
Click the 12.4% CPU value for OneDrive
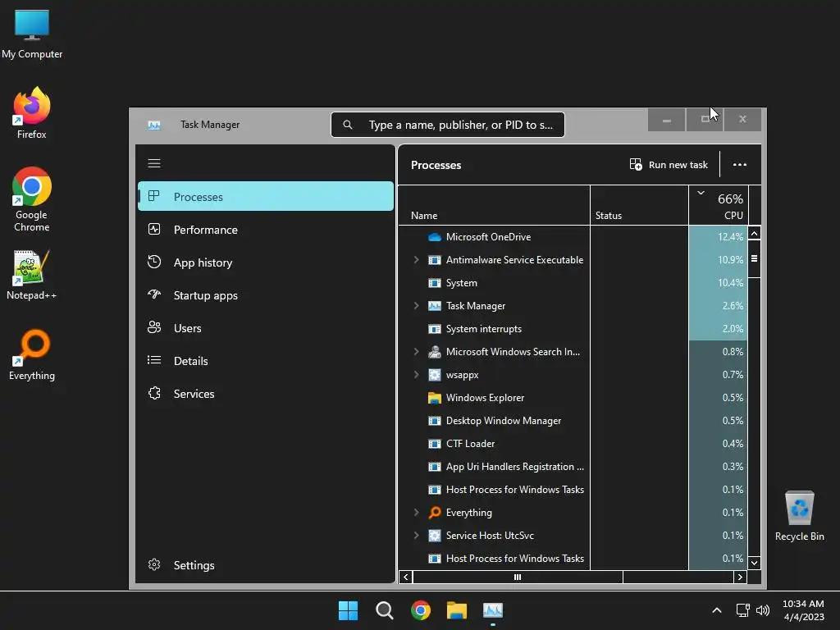click(x=730, y=237)
